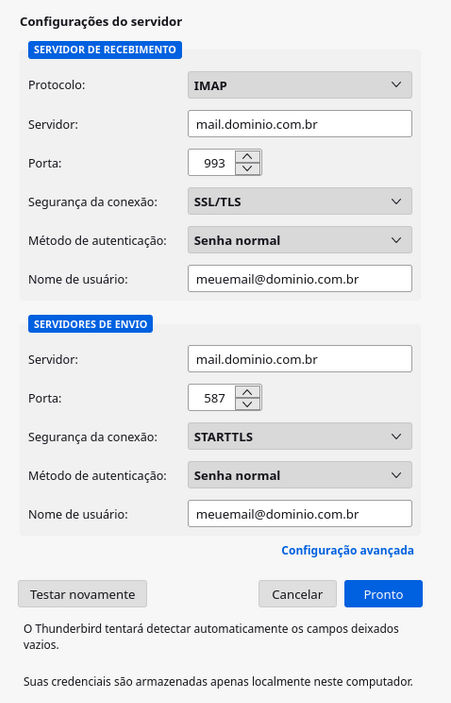Open the Configuração avançada link

coord(347,550)
